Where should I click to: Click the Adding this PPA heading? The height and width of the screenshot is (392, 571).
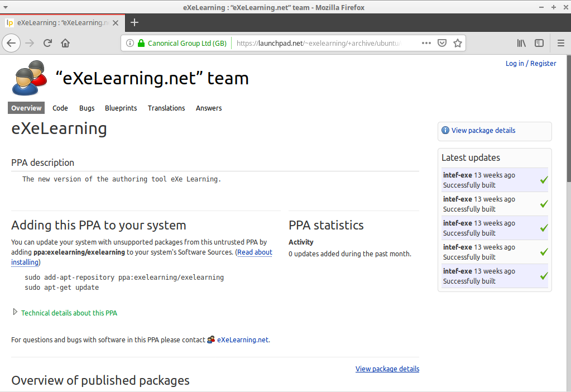pos(99,225)
